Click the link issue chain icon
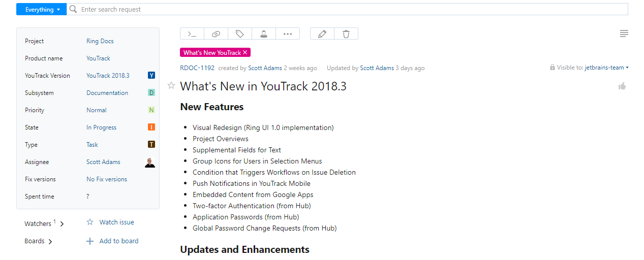Image resolution: width=644 pixels, height=260 pixels. point(216,34)
